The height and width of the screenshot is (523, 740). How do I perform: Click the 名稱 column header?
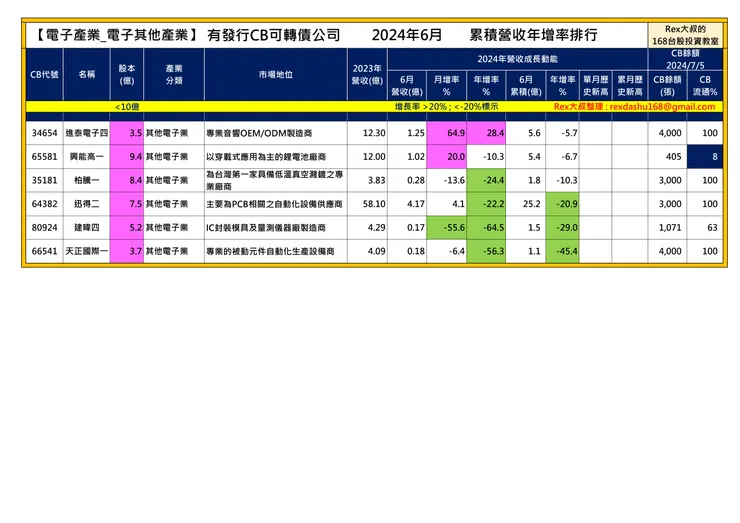click(86, 75)
